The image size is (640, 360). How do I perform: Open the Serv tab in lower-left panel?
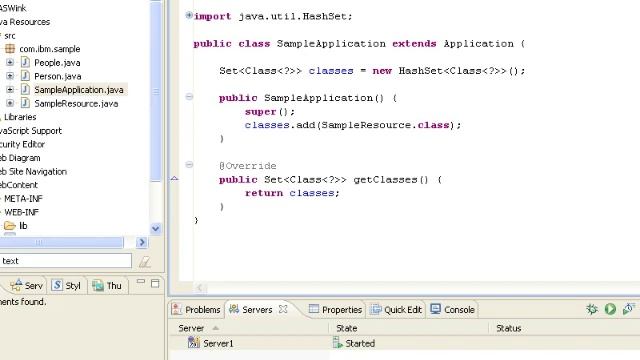pyautogui.click(x=27, y=286)
